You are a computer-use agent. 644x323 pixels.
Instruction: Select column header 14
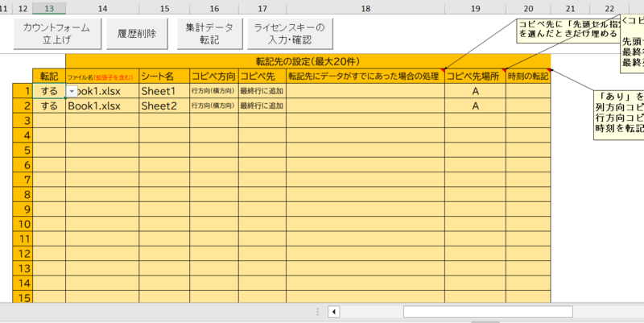click(102, 7)
